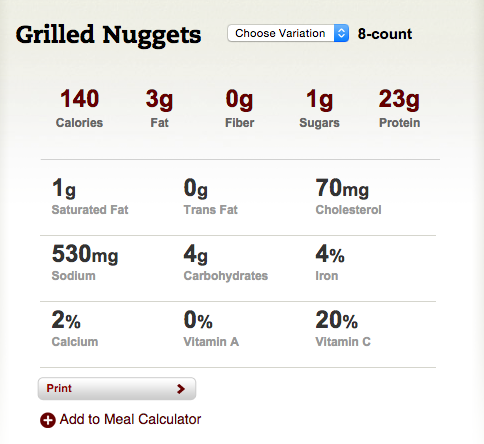Click the 530mg Sodium entry
This screenshot has height=444, width=484.
click(85, 262)
